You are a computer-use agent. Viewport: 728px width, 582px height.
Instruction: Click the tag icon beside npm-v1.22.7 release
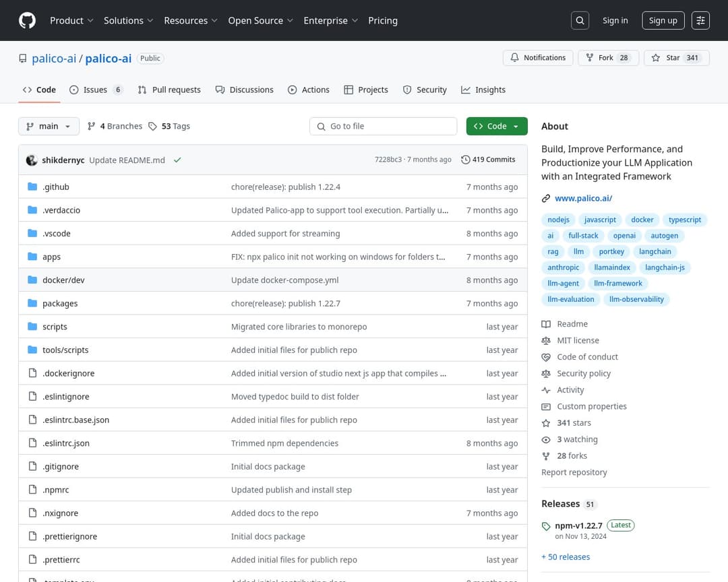point(546,526)
